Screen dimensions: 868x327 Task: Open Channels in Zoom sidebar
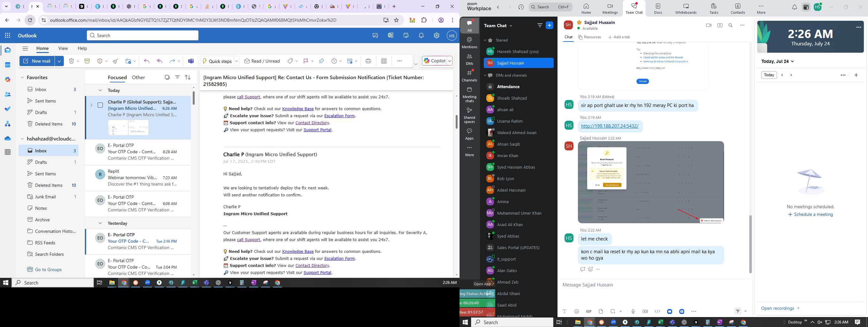pos(469,76)
